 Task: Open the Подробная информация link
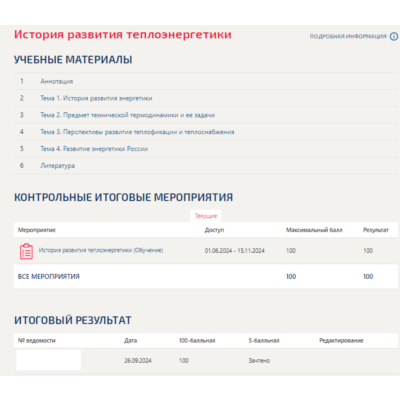(x=348, y=36)
